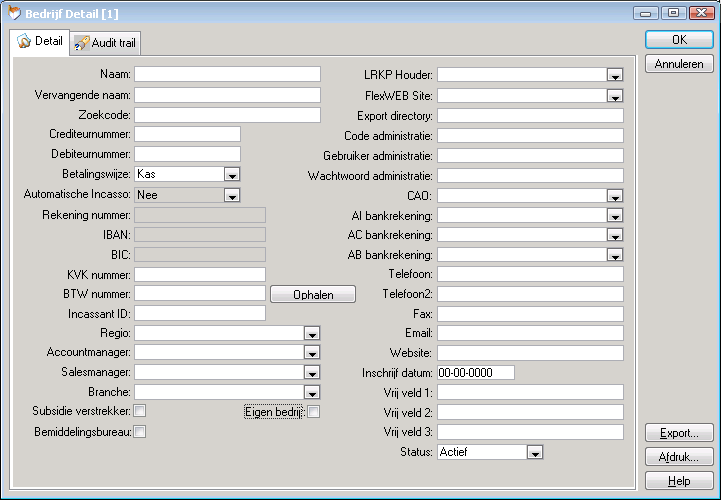The image size is (721, 500).
Task: Select the Detail tab
Action: (x=40, y=42)
